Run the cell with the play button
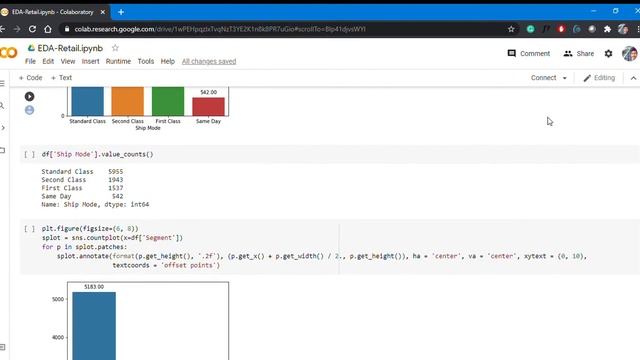Viewport: 640px width, 360px height. coord(29,96)
